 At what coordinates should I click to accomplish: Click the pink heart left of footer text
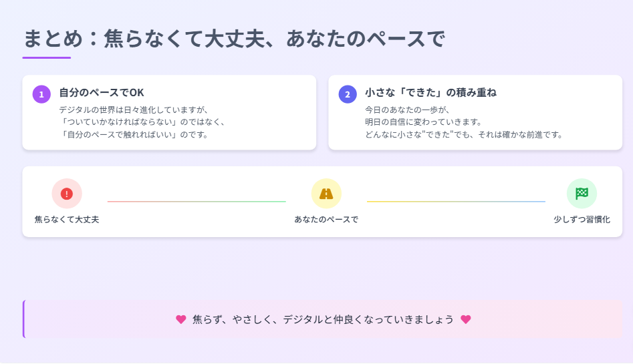coord(180,319)
